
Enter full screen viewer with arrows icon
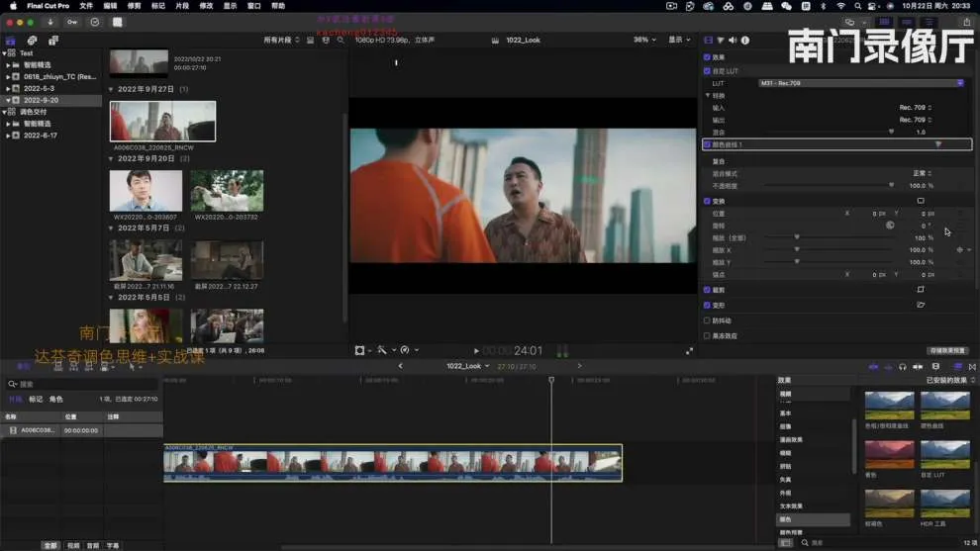[x=690, y=350]
